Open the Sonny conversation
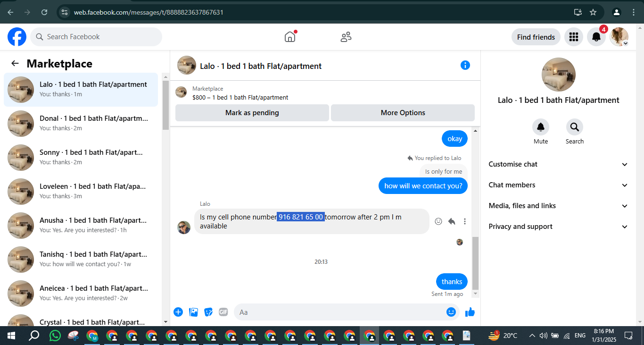This screenshot has height=345, width=644. [81, 158]
